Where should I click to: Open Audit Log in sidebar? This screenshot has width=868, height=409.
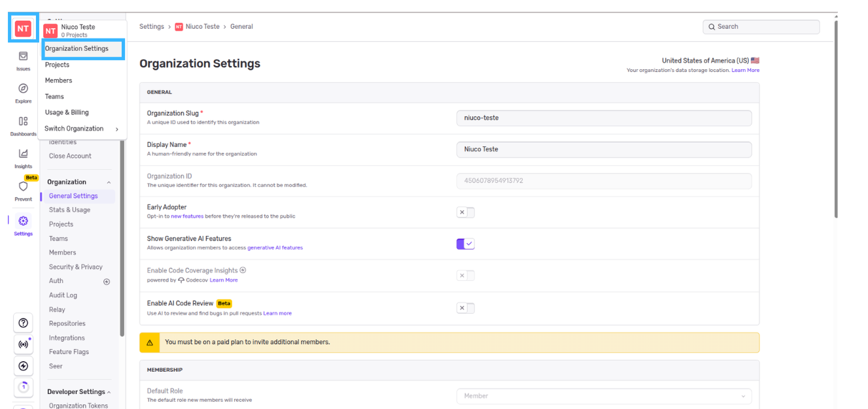pos(63,295)
